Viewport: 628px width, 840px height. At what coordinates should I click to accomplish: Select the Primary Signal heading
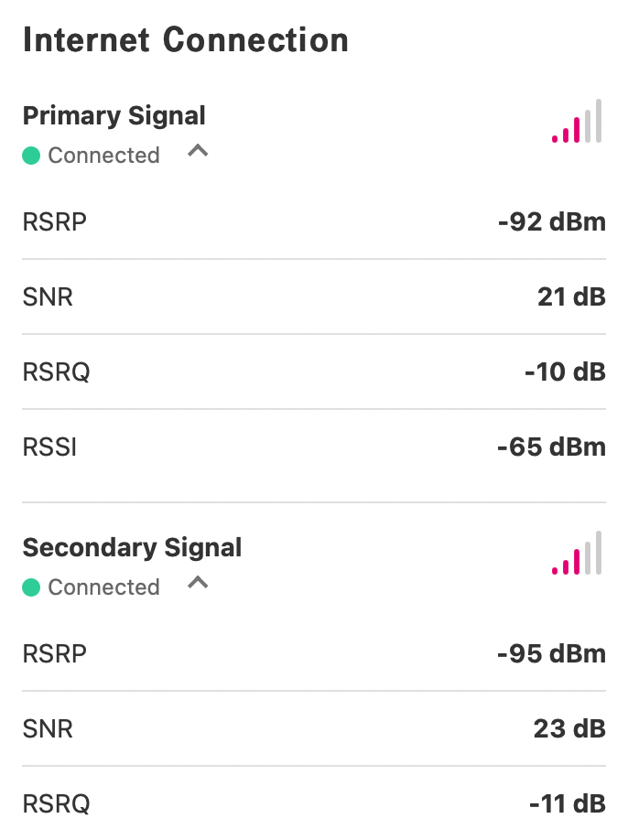point(114,116)
